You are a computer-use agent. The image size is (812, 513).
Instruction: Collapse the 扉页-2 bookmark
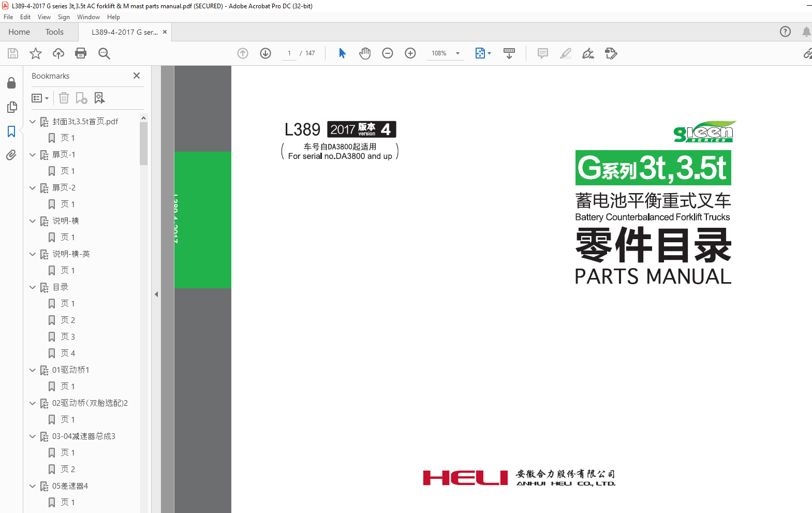pos(33,188)
